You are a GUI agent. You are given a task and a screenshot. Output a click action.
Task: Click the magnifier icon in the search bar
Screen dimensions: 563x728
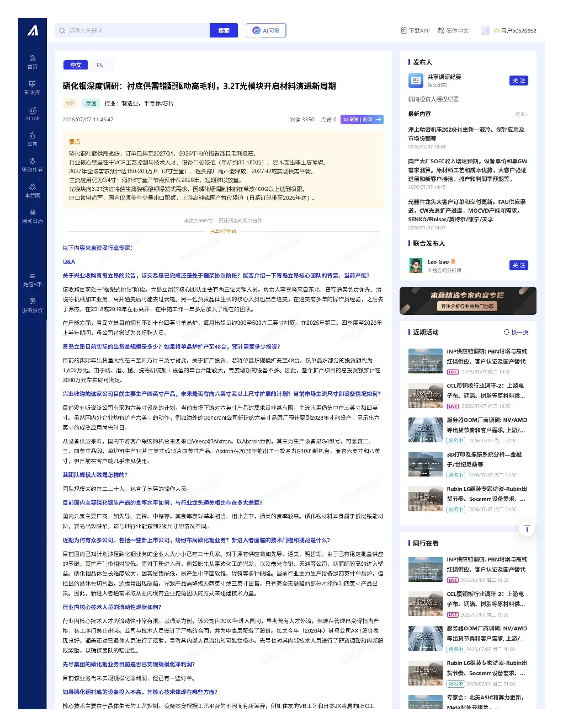(62, 30)
